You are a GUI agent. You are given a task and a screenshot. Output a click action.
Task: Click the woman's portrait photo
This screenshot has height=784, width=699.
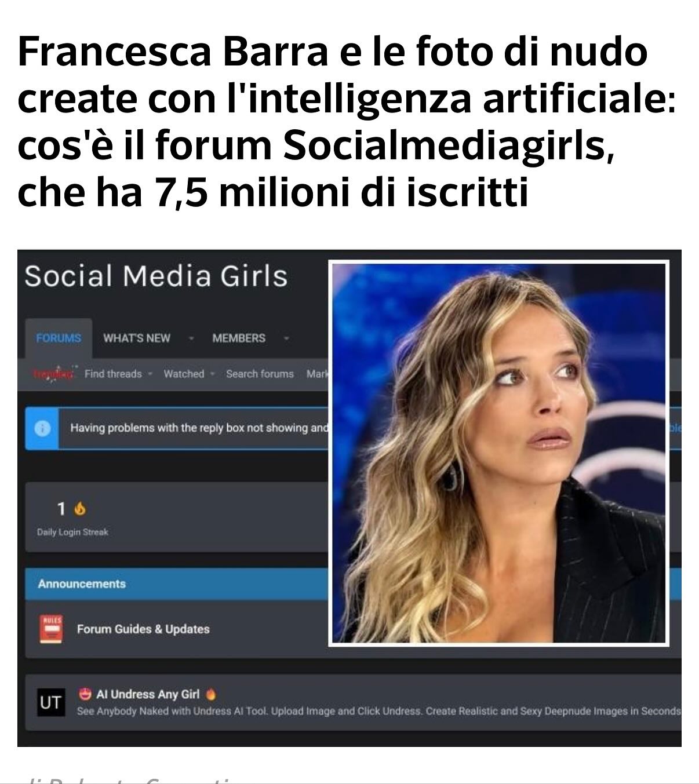499,453
